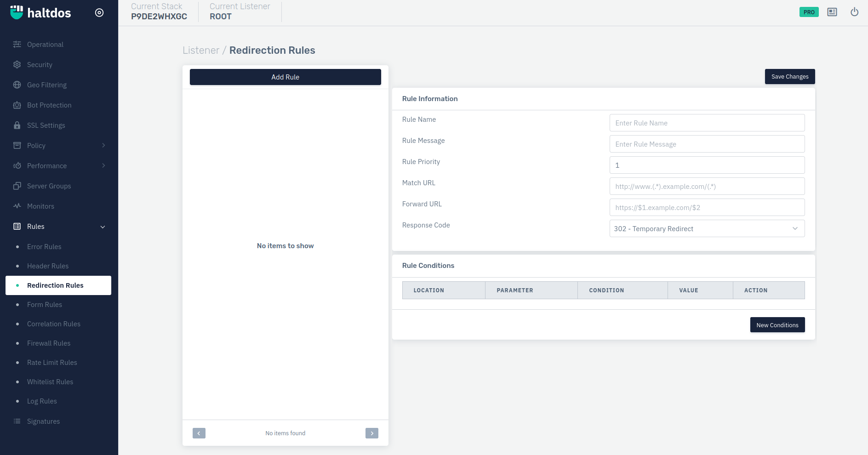
Task: Collapse the Rules submenu chevron
Action: click(x=103, y=227)
